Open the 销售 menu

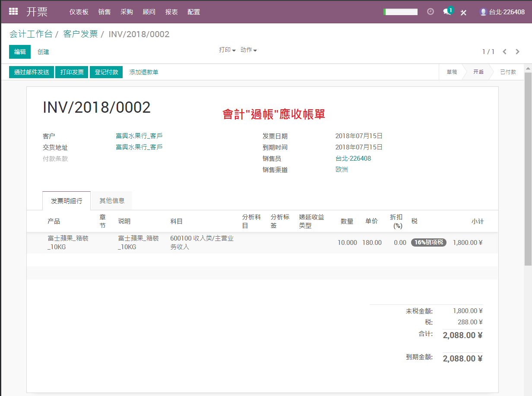(104, 12)
